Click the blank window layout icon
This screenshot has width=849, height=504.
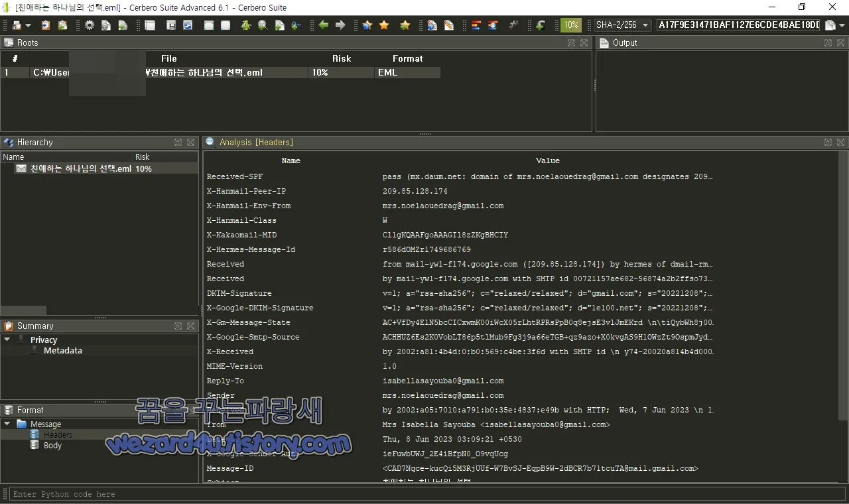click(x=151, y=25)
